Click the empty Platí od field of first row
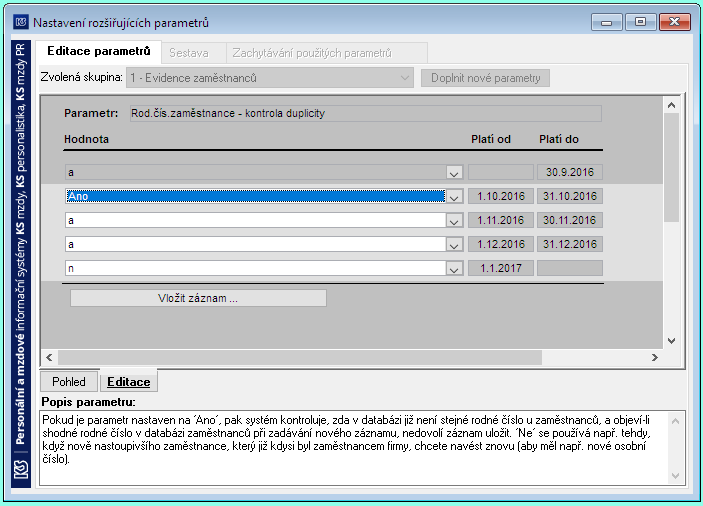The height and width of the screenshot is (506, 703). click(x=501, y=172)
